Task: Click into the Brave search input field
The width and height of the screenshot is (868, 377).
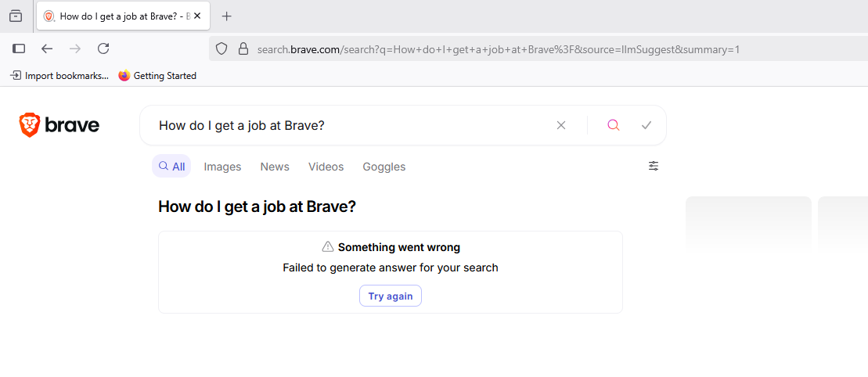Action: click(x=344, y=125)
